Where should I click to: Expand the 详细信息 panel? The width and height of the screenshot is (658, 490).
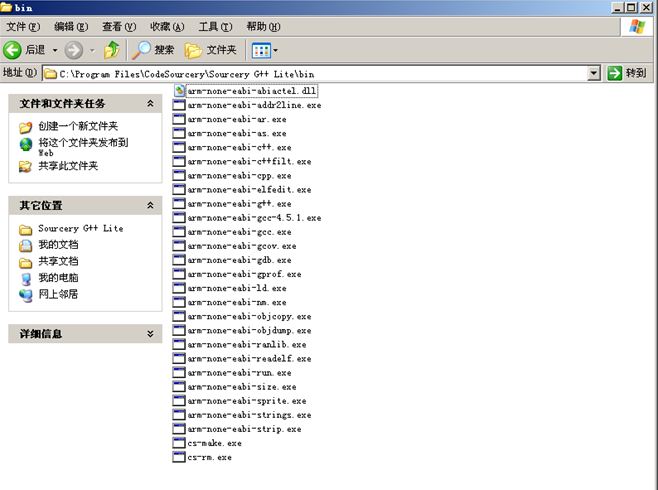point(150,334)
